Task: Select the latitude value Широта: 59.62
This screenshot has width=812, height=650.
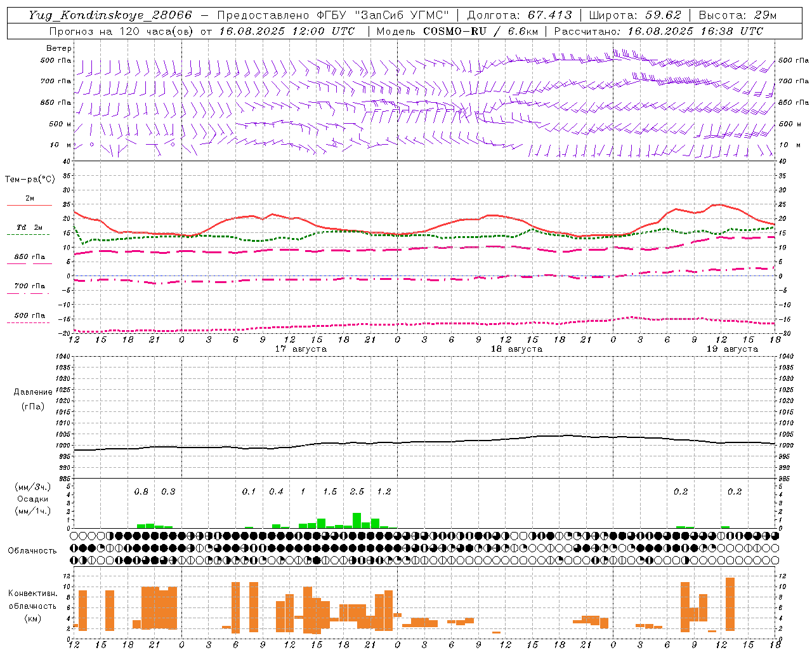Action: click(635, 15)
